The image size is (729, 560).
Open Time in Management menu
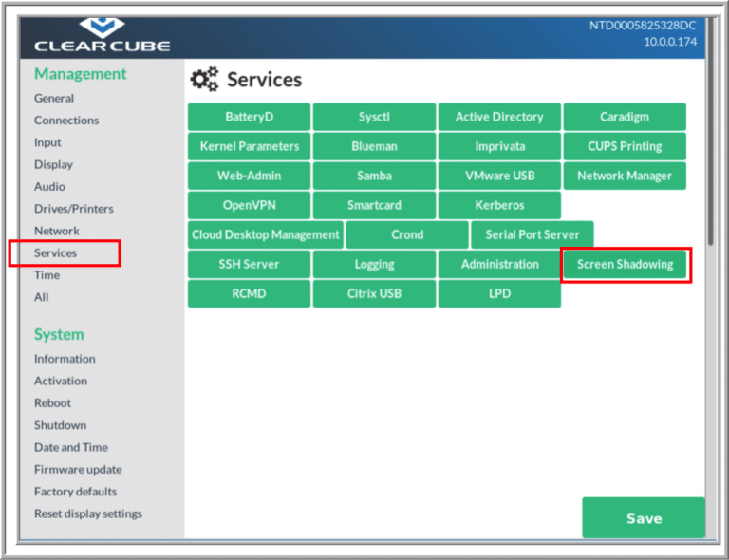[x=47, y=275]
